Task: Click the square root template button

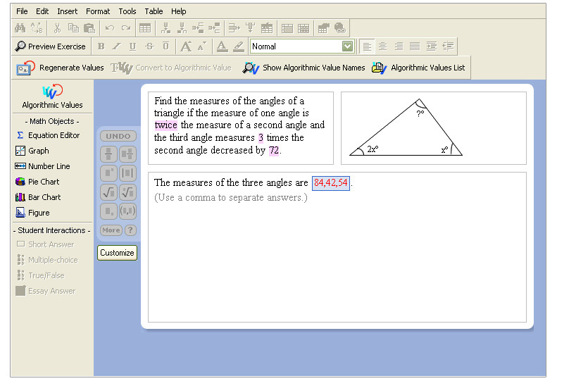Action: 108,192
